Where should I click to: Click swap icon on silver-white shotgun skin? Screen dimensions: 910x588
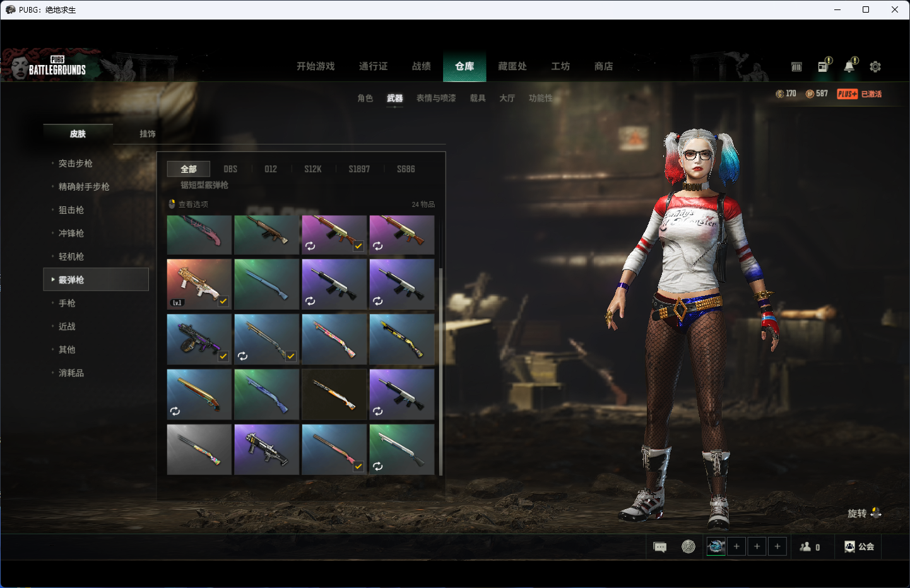tap(377, 466)
